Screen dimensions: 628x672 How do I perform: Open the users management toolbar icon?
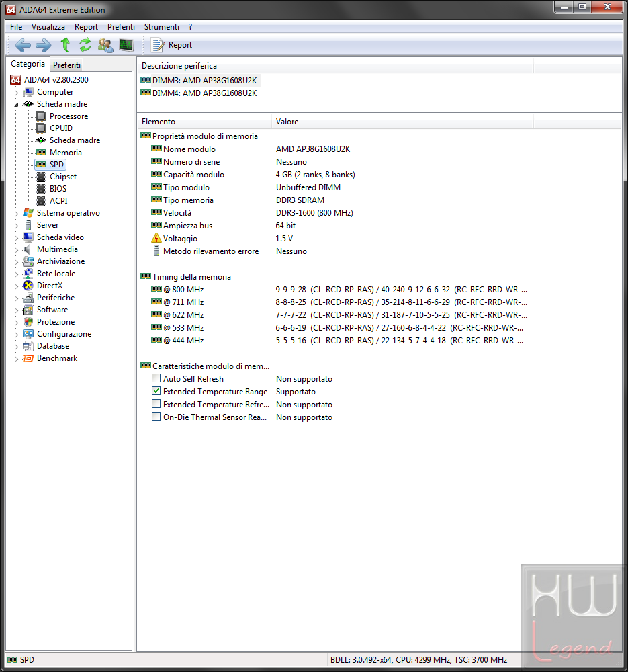click(x=106, y=45)
